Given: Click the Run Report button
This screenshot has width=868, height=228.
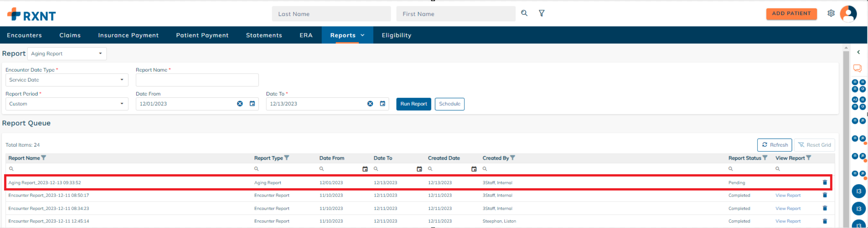Looking at the screenshot, I should 413,104.
